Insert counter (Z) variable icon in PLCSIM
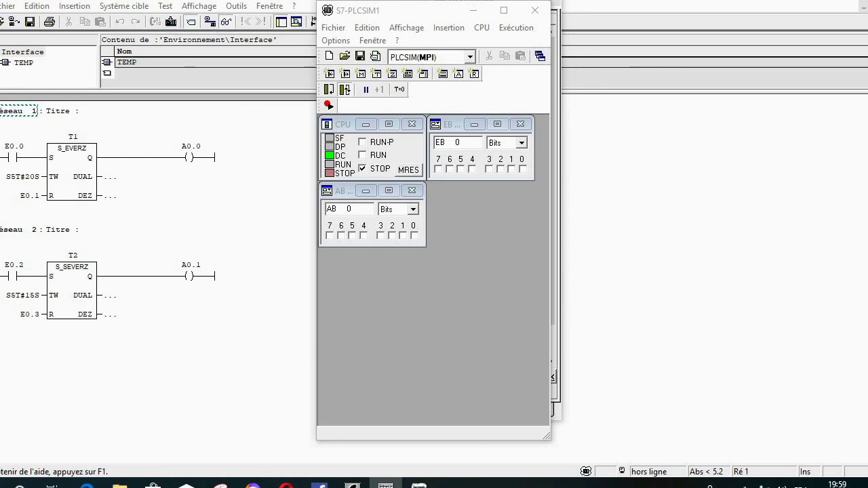 pyautogui.click(x=392, y=73)
